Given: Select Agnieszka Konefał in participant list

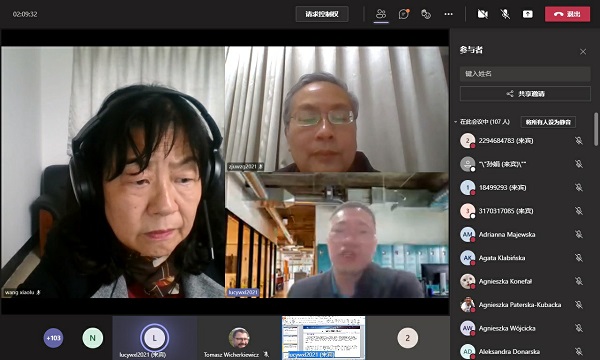Looking at the screenshot, I should click(x=521, y=281).
